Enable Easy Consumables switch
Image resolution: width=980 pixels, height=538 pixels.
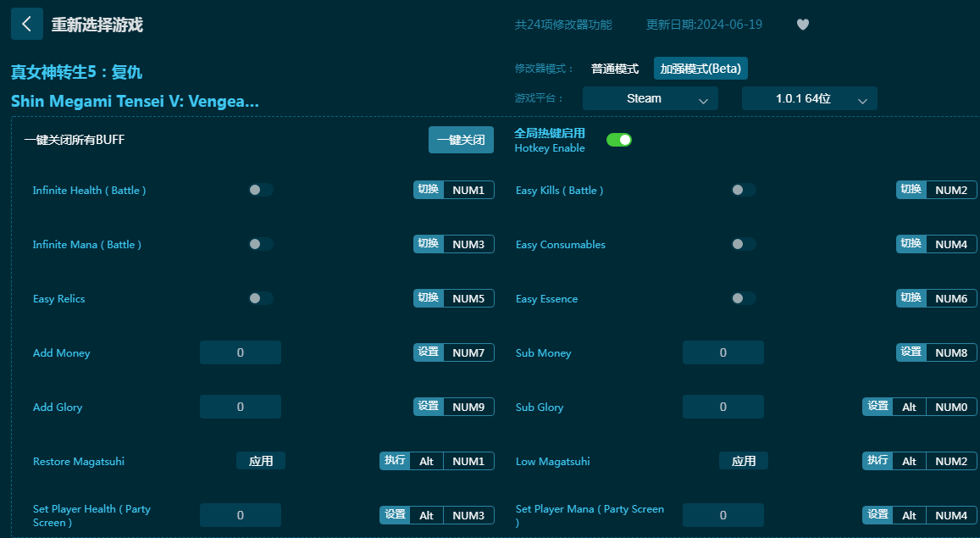[x=744, y=244]
